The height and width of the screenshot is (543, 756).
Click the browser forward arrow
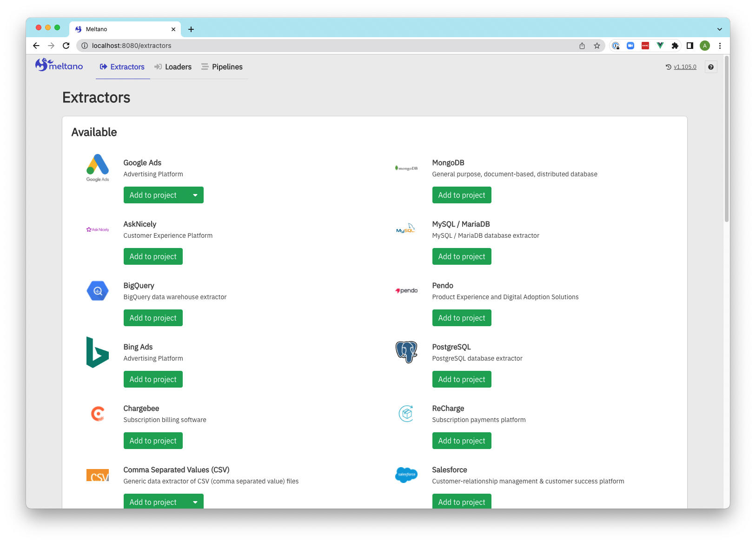pos(51,46)
